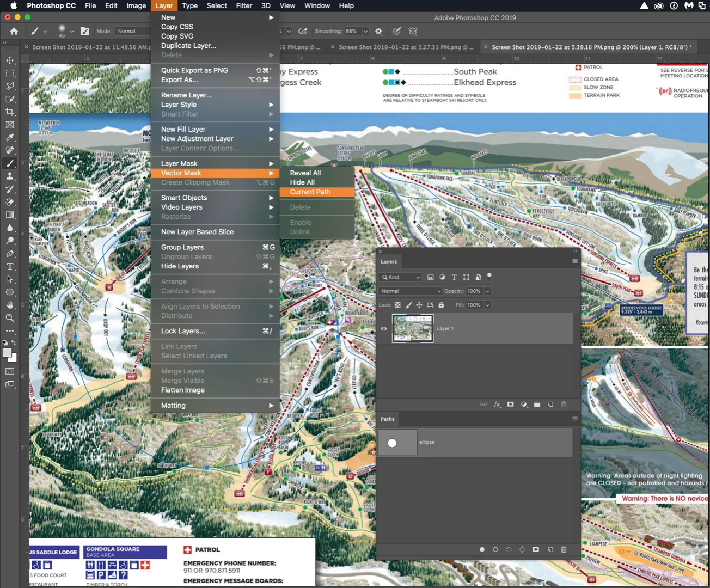Hide Layer 1 with eye icon

[x=384, y=328]
